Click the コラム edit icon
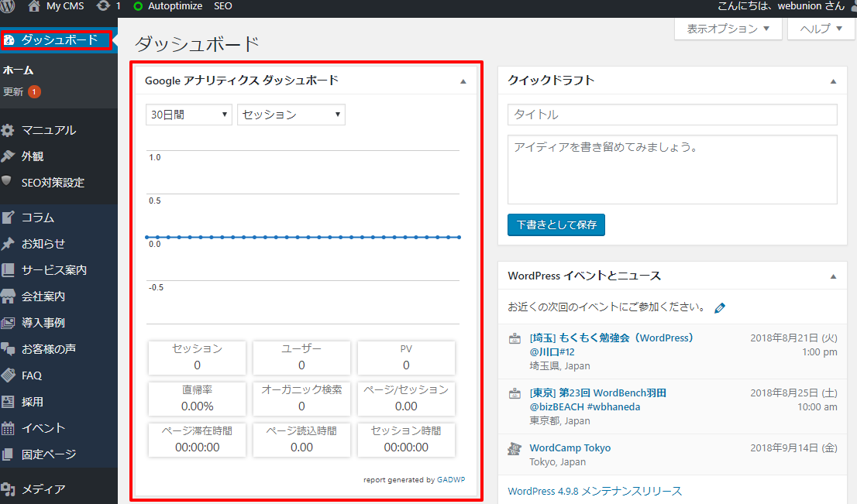The image size is (857, 504). tap(8, 218)
